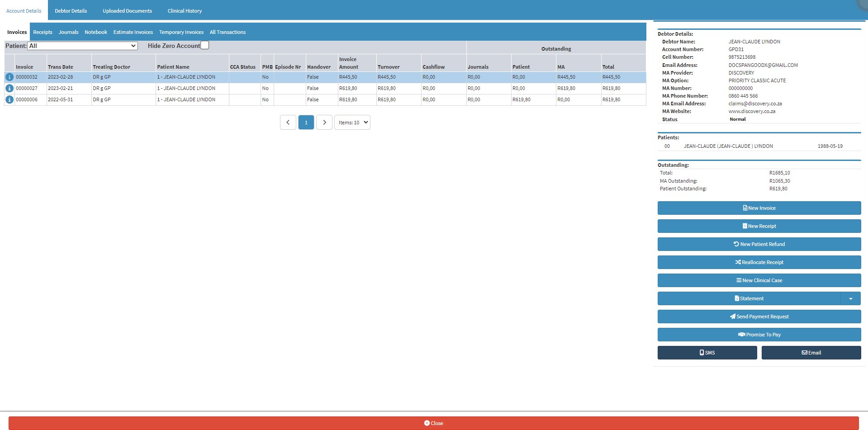Go to previous page arrow
The height and width of the screenshot is (430, 868).
point(288,123)
